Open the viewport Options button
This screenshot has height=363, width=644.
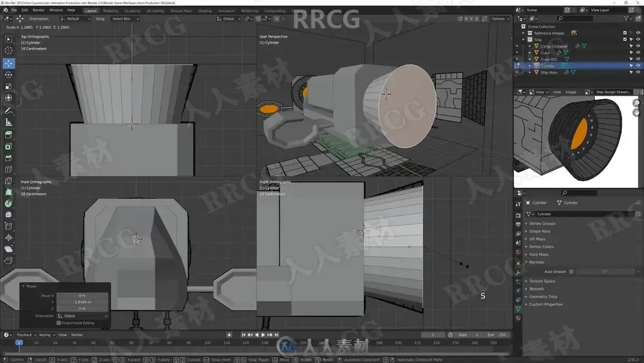tap(499, 19)
